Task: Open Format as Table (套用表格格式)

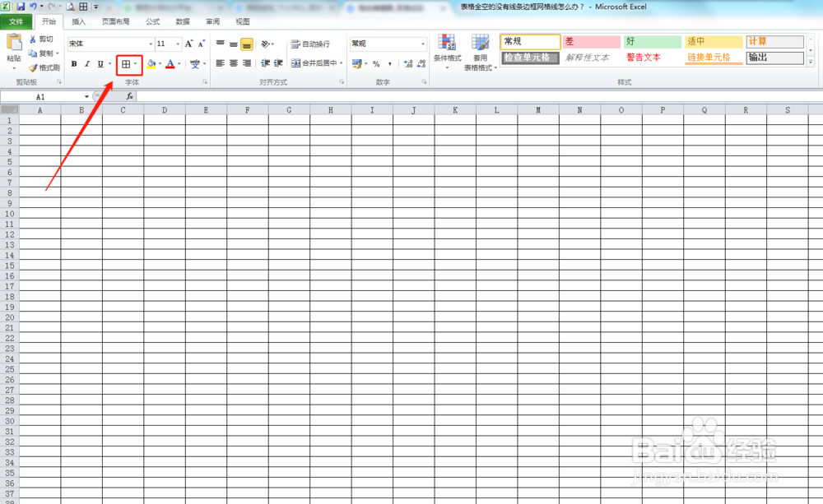Action: (481, 53)
